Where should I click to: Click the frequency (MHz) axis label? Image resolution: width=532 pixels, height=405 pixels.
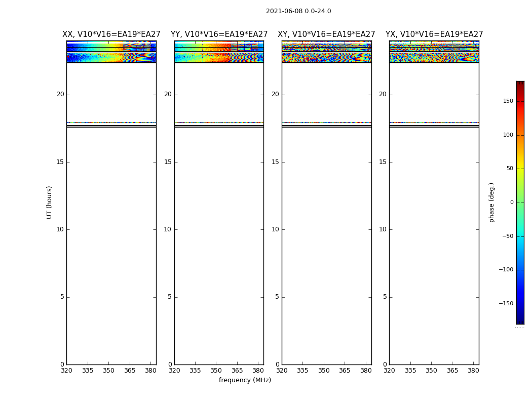(x=245, y=380)
